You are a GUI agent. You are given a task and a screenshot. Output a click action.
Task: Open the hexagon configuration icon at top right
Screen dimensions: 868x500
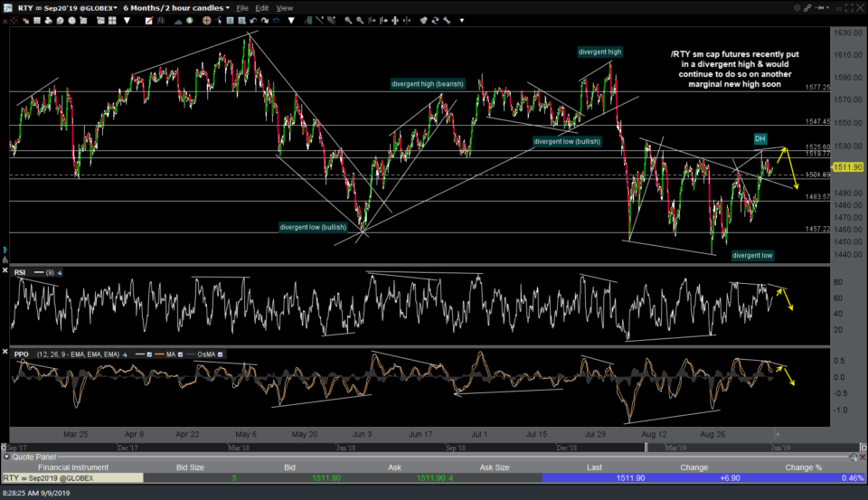[x=797, y=8]
